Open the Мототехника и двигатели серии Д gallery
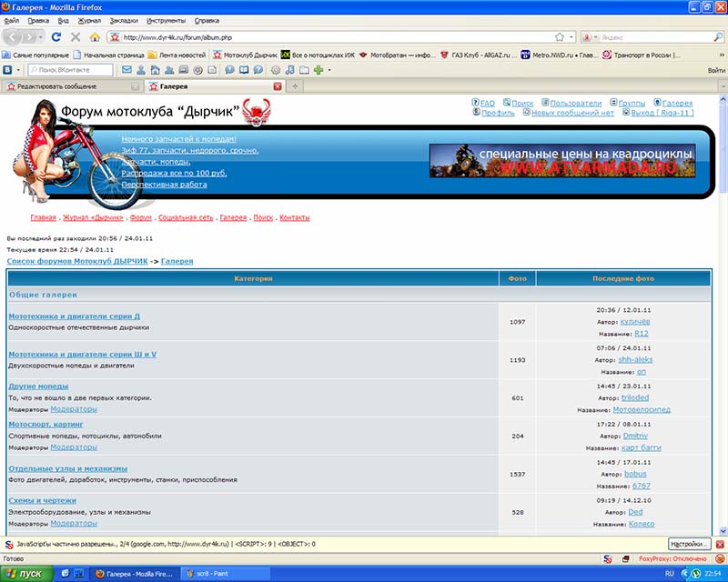 point(75,316)
